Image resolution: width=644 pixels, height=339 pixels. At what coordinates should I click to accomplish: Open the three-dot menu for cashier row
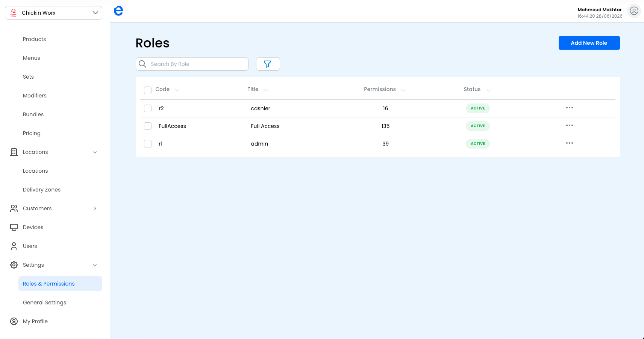pos(570,108)
